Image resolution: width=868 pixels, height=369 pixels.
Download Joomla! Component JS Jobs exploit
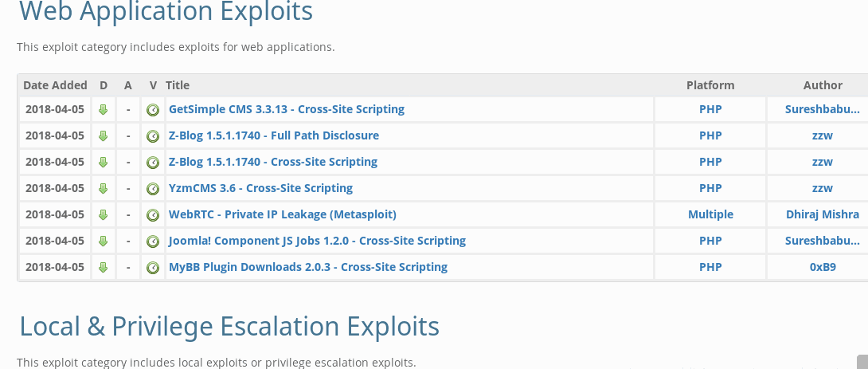click(103, 241)
